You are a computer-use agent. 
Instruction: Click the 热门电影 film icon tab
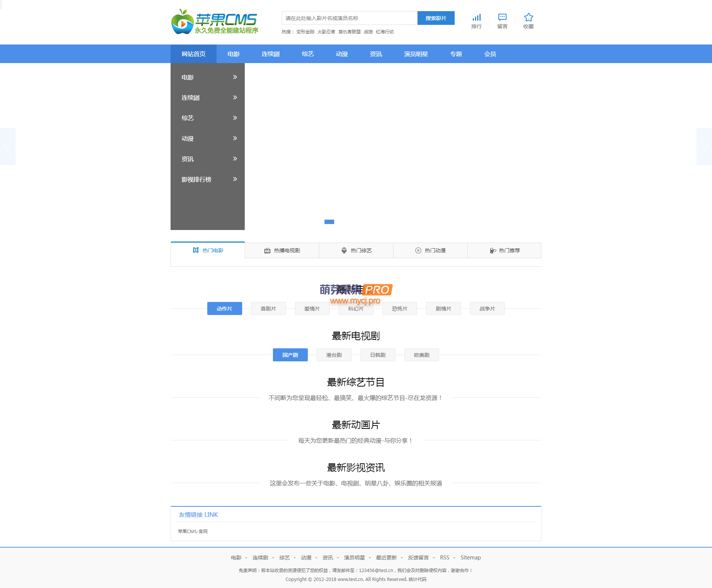pos(208,250)
